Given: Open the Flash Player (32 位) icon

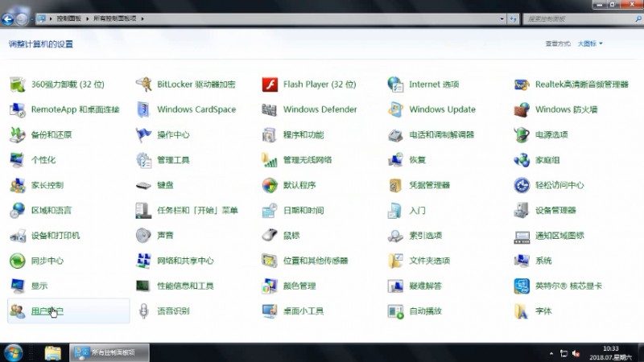Looking at the screenshot, I should (x=270, y=84).
